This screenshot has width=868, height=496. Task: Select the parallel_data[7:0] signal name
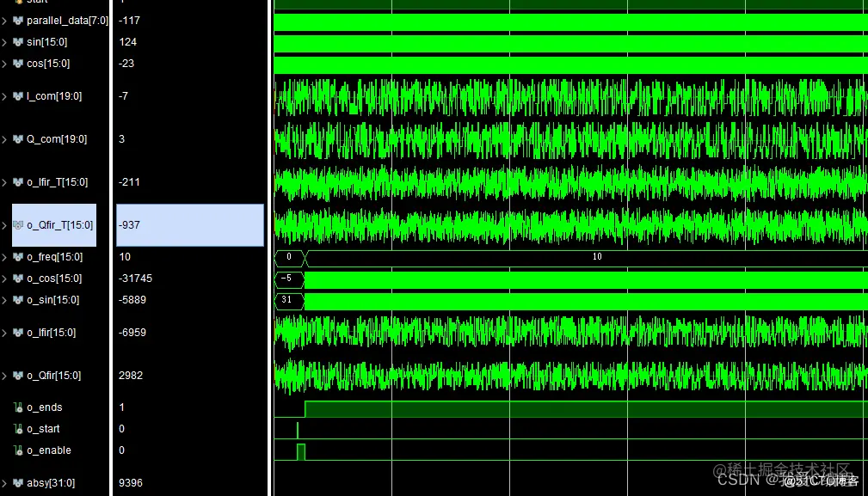point(68,21)
